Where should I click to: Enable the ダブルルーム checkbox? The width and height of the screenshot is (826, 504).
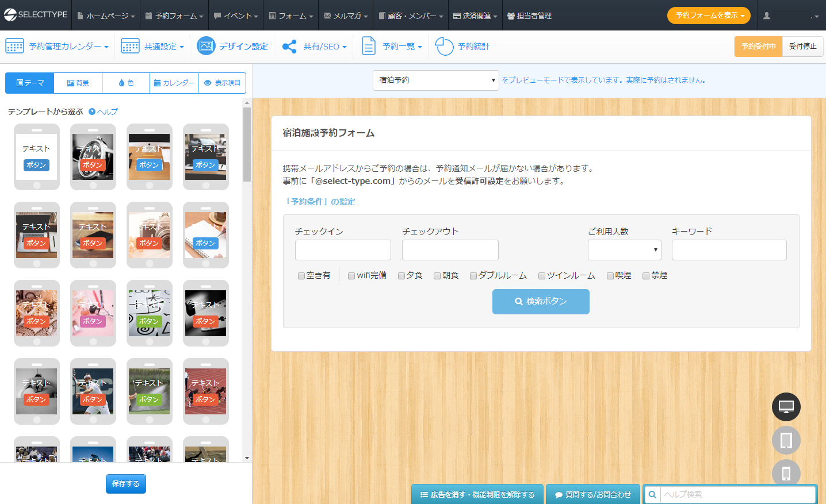pyautogui.click(x=473, y=276)
